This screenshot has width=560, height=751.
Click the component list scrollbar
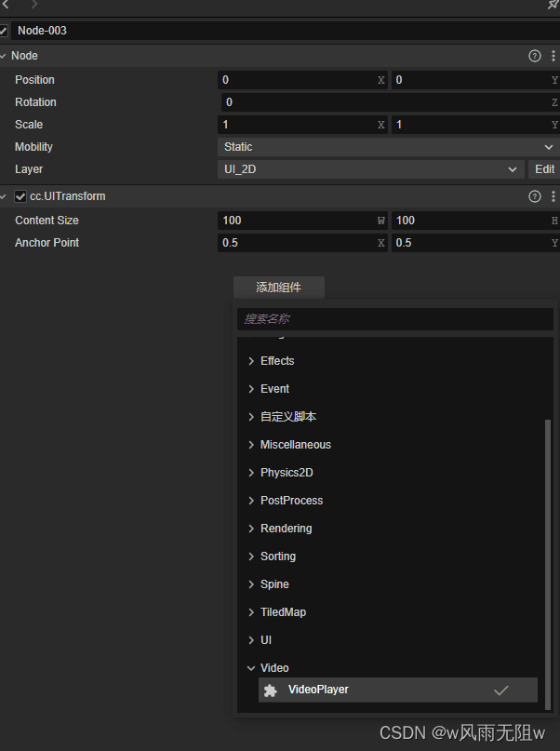[548, 565]
